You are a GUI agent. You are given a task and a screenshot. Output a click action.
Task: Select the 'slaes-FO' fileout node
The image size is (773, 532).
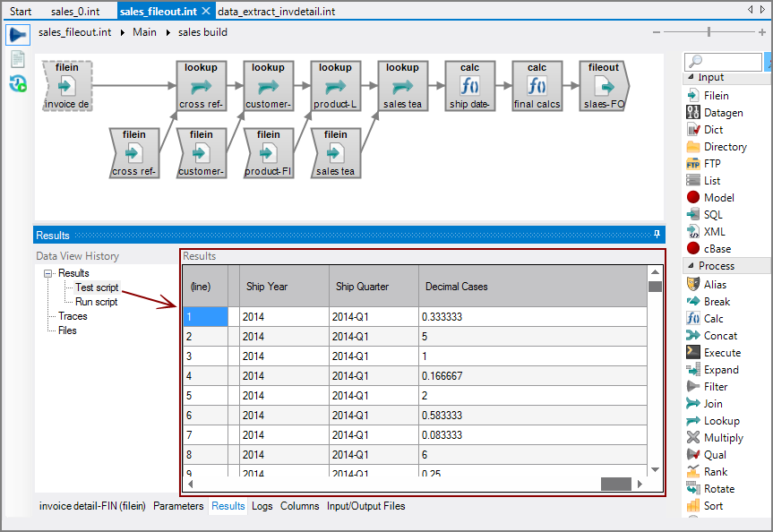tap(604, 88)
